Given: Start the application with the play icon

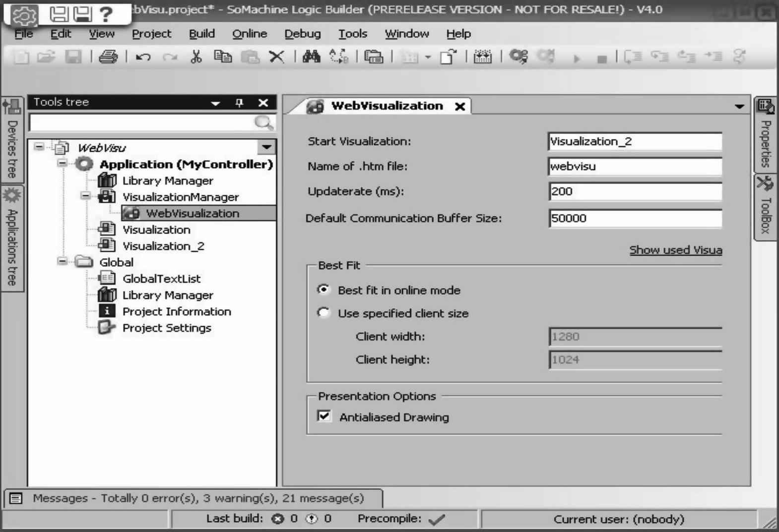Looking at the screenshot, I should pos(577,59).
